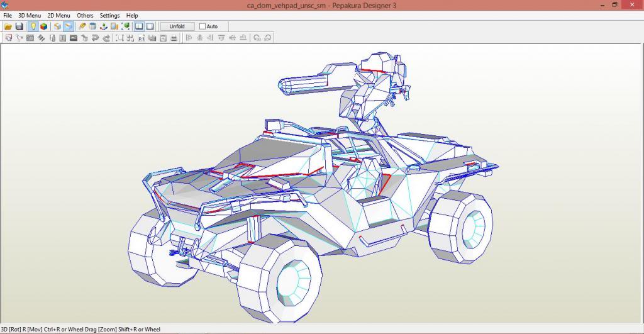The image size is (644, 334).
Task: Click the Save floppy disk icon
Action: 19,26
